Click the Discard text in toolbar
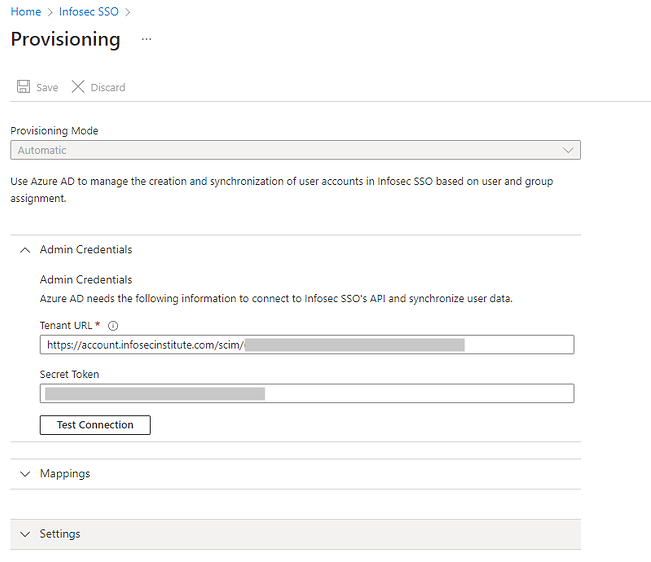The width and height of the screenshot is (651, 562). [x=108, y=88]
